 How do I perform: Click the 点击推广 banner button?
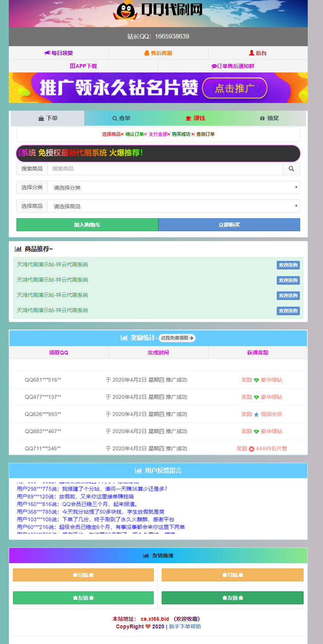235,89
